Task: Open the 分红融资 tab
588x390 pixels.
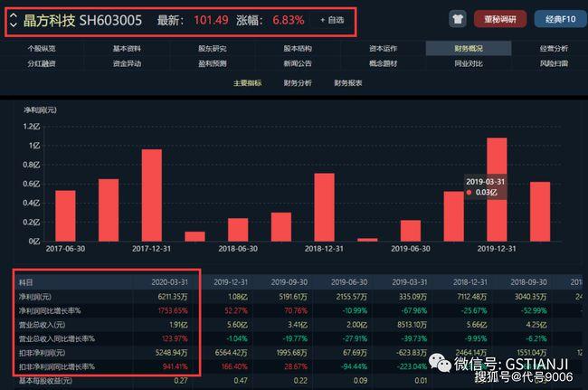Action: coord(42,63)
